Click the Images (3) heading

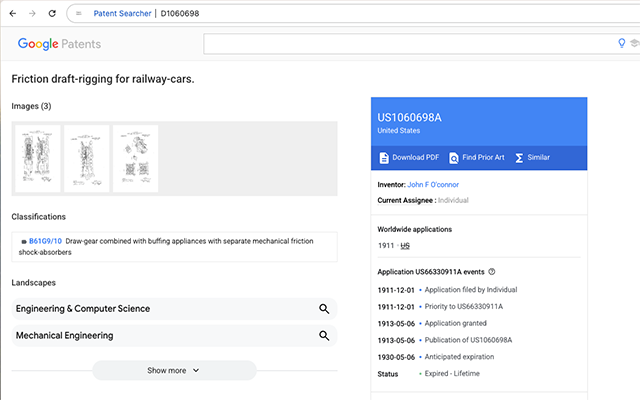pyautogui.click(x=31, y=106)
